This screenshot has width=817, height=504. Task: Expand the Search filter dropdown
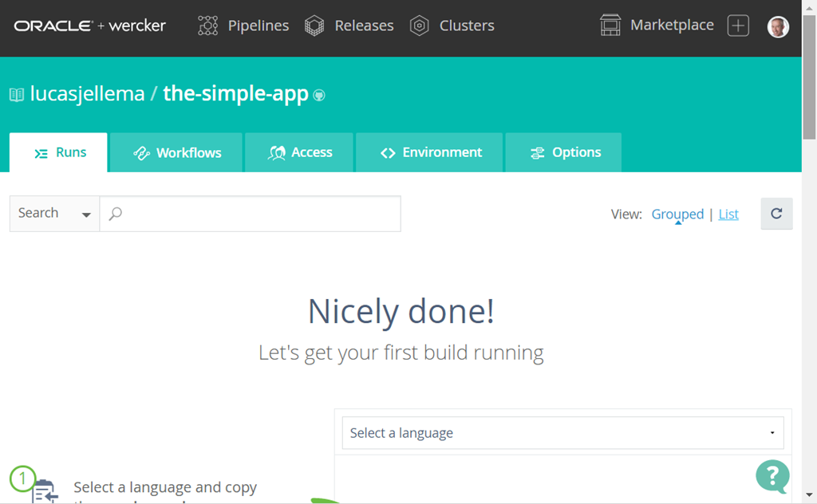(x=54, y=214)
